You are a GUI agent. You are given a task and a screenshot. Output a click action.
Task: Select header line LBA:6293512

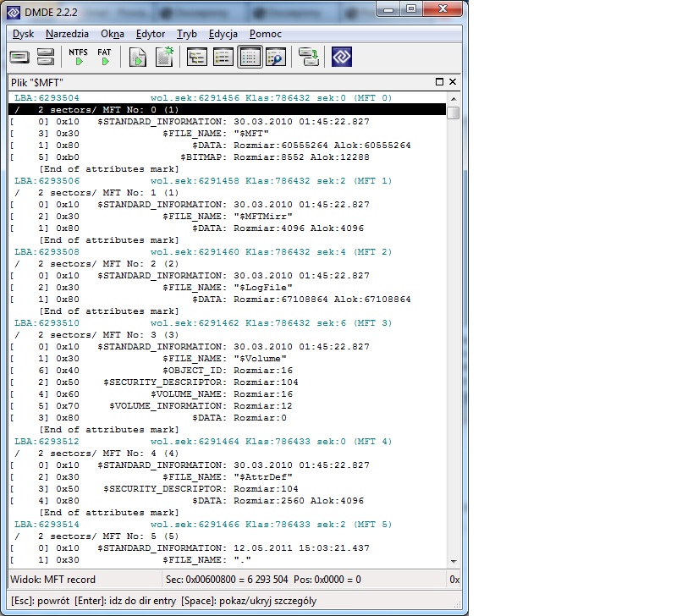[x=227, y=442]
